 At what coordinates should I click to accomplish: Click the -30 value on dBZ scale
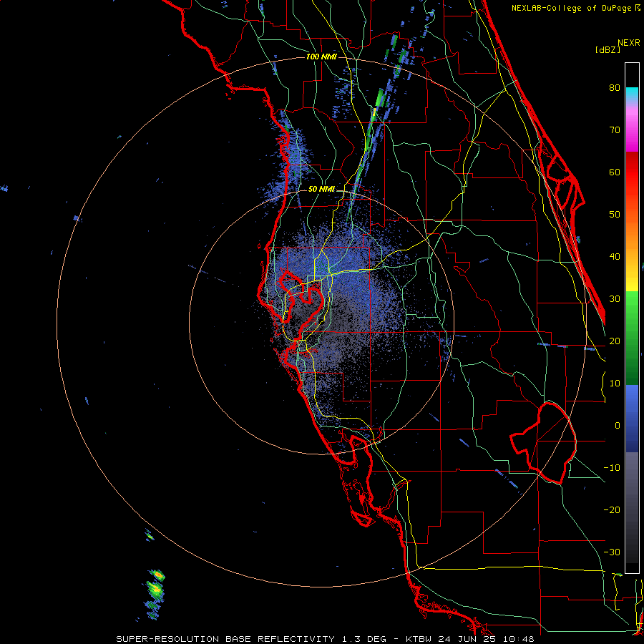coord(612,552)
